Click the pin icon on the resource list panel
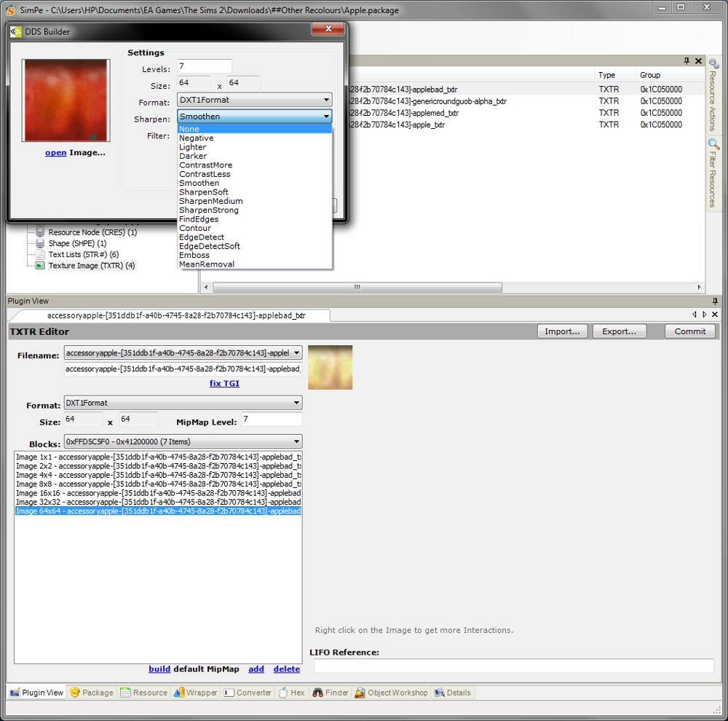Viewport: 728px width, 721px height. pyautogui.click(x=687, y=61)
